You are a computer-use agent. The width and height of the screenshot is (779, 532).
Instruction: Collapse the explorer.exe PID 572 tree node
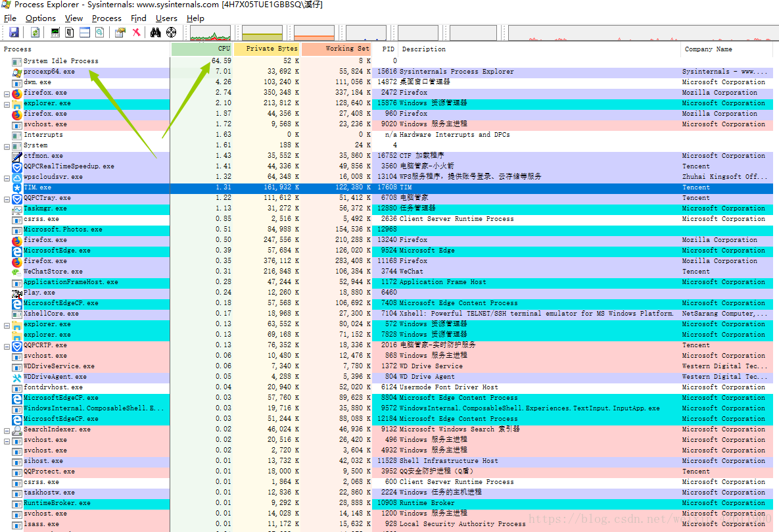coord(7,326)
